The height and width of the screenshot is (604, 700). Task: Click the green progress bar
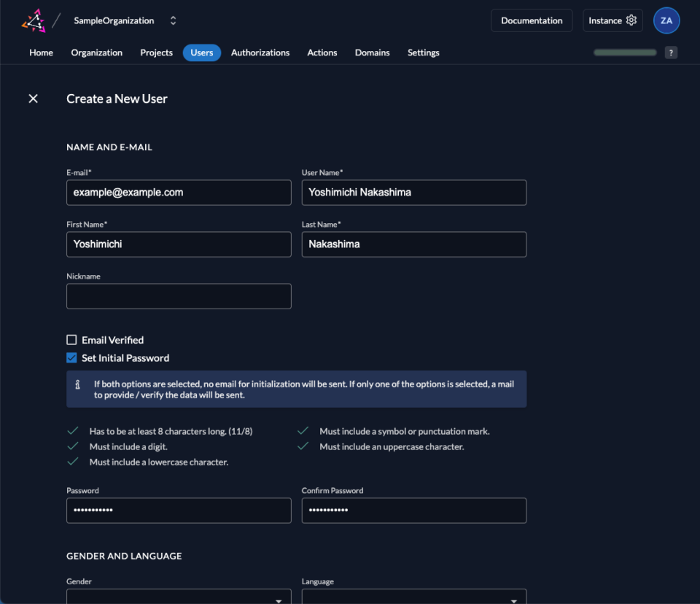click(624, 52)
